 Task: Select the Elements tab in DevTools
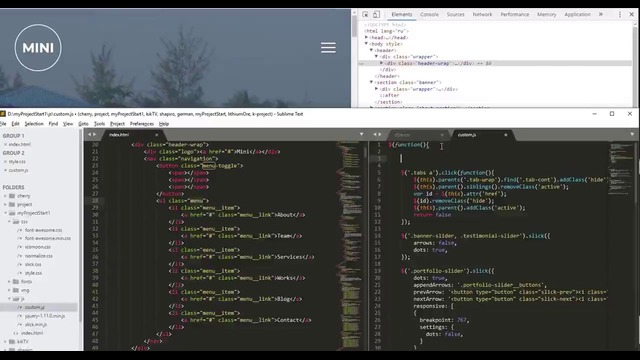click(402, 14)
